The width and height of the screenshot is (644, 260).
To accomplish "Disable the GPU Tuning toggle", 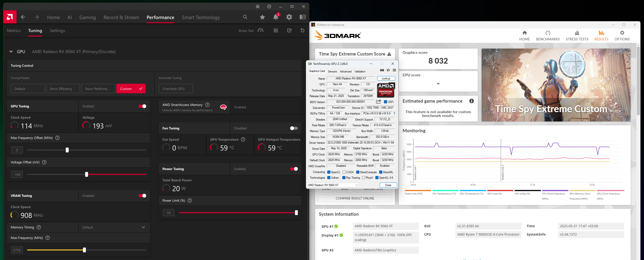I will click(x=143, y=106).
